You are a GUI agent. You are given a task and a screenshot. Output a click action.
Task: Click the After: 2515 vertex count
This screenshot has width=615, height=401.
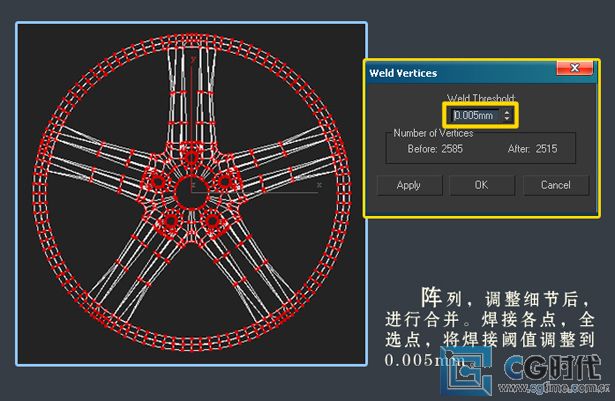click(532, 150)
